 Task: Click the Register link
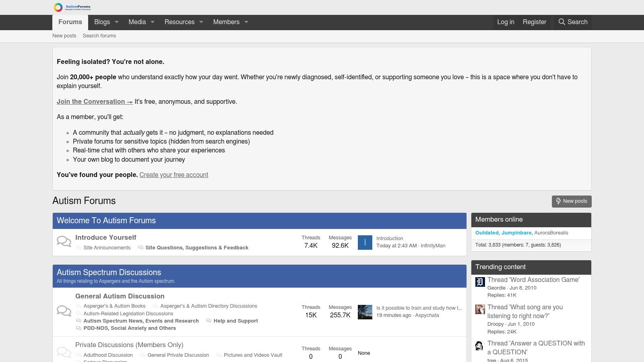(x=535, y=22)
